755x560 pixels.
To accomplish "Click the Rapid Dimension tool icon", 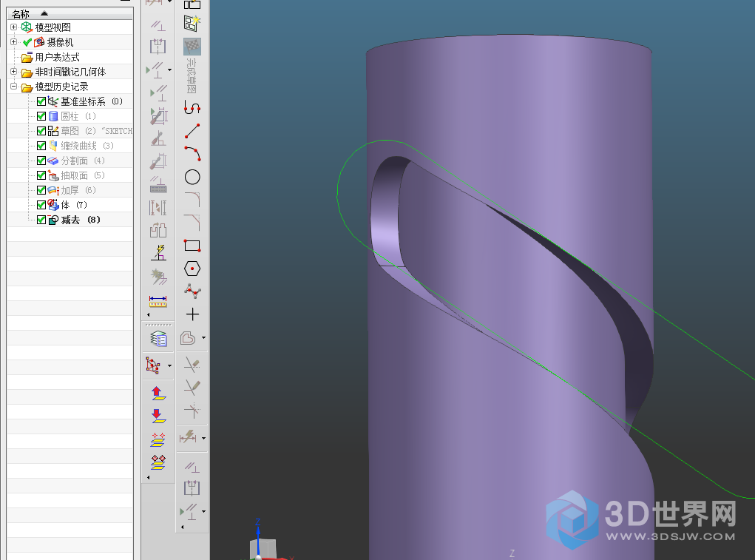I will point(188,437).
